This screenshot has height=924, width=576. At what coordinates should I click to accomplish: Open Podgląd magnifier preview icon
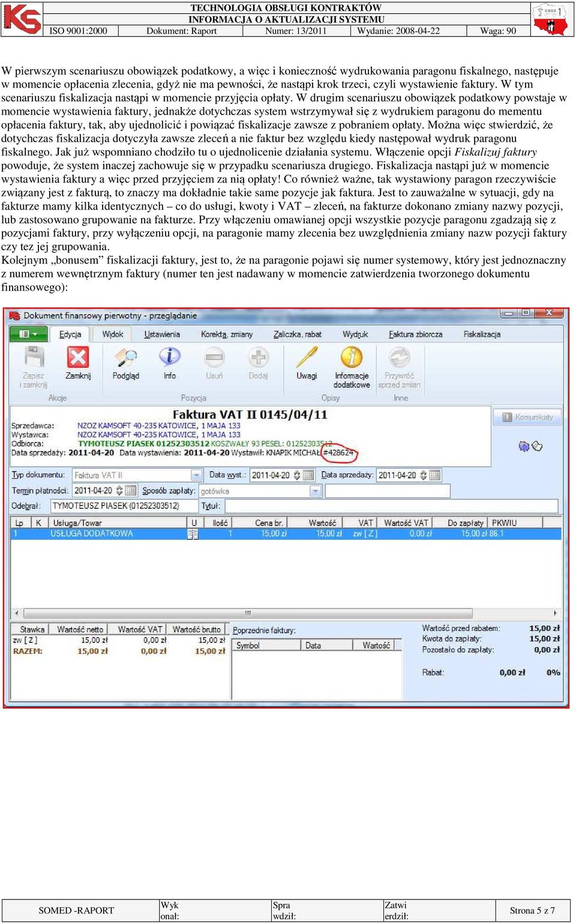pos(126,357)
